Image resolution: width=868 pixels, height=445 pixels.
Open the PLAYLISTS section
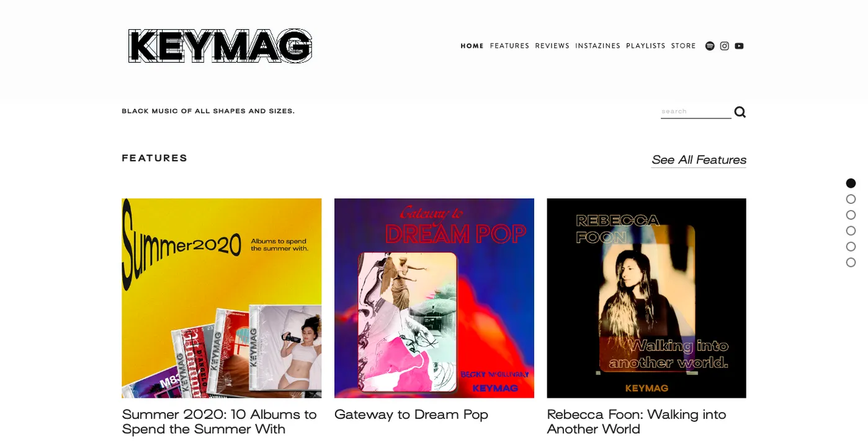[x=646, y=45]
